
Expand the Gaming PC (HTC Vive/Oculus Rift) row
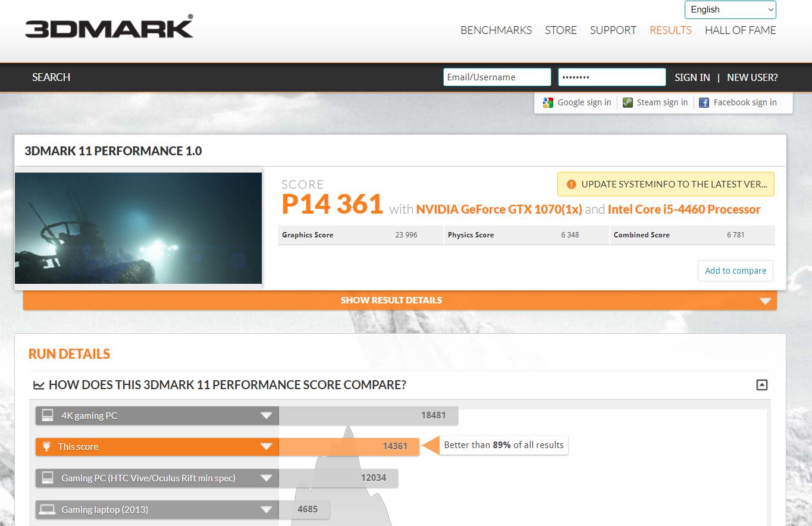tap(267, 478)
